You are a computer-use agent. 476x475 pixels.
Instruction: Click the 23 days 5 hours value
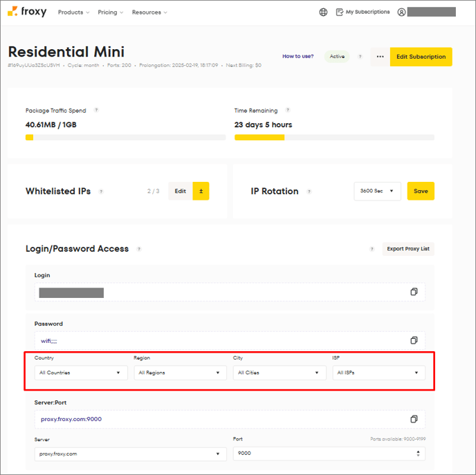[x=263, y=124]
